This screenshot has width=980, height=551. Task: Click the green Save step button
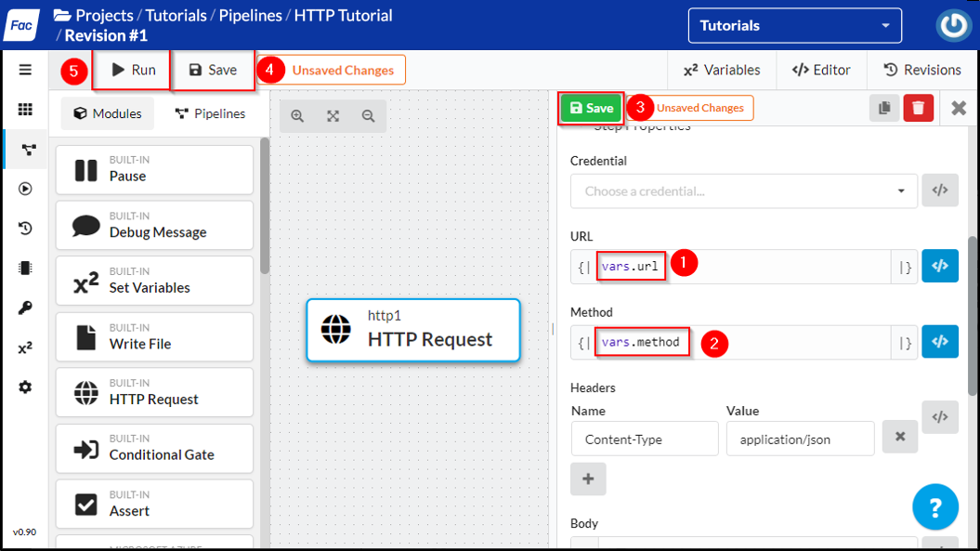(591, 108)
